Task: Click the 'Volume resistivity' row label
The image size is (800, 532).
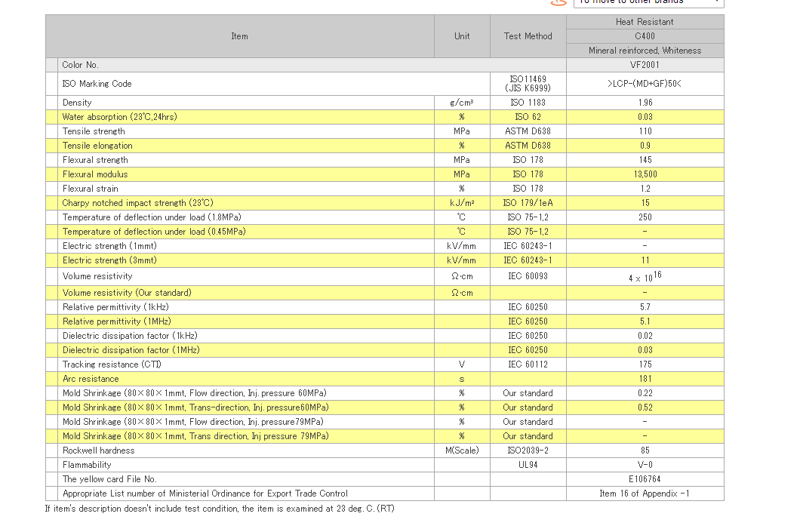Action: coord(97,276)
